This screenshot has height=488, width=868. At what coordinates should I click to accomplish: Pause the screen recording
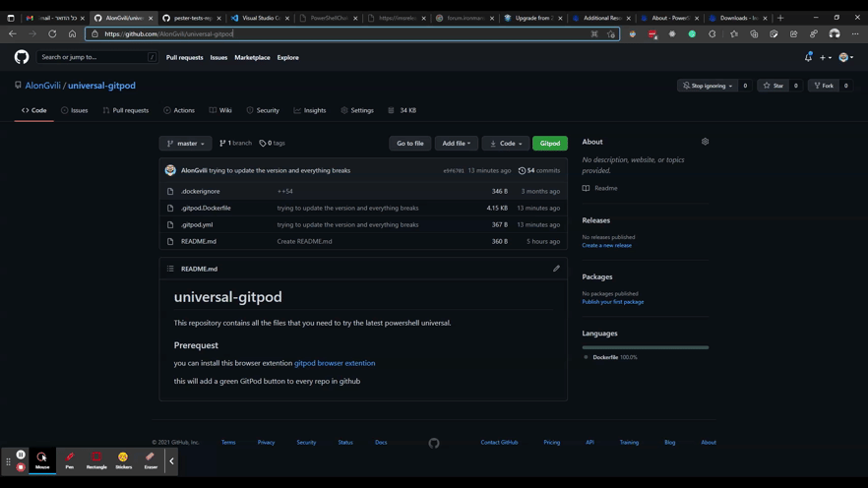pos(21,455)
